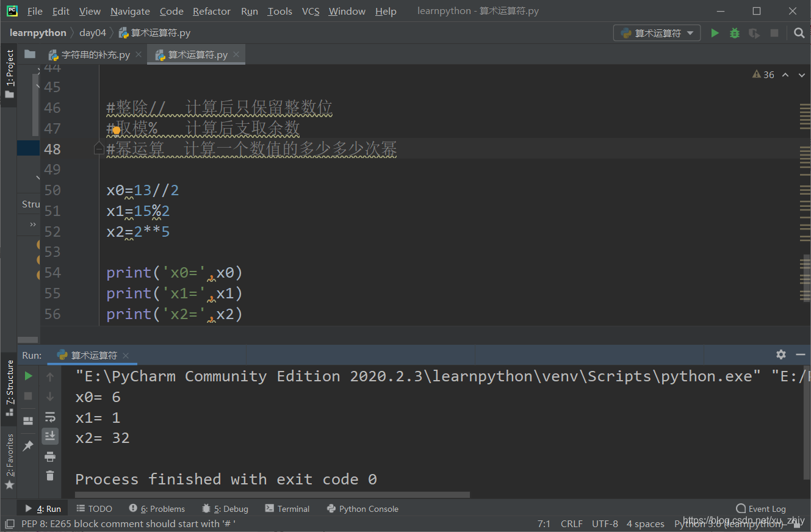The image size is (811, 532).
Task: Click learnpython in the breadcrumb bar
Action: tap(38, 33)
